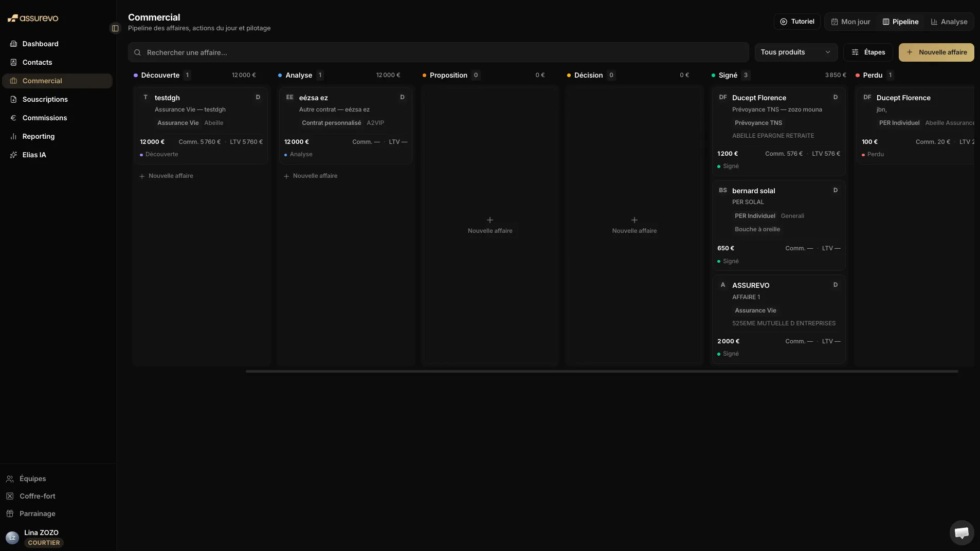Image resolution: width=980 pixels, height=551 pixels.
Task: Collapse the sidebar panel toggle icon
Action: click(x=115, y=28)
